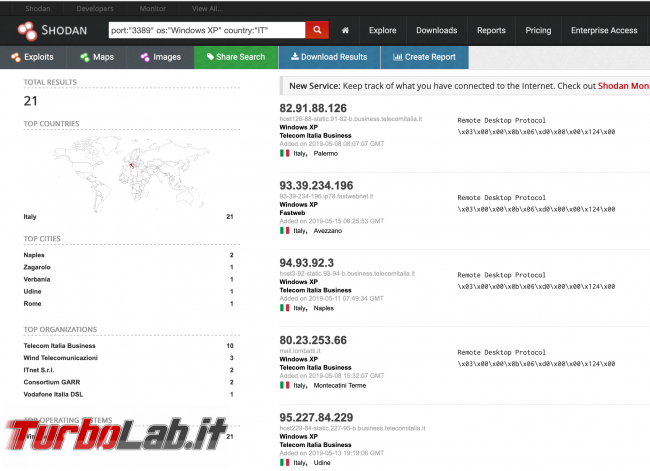Filter by Consortium GARR organization
Screen dimensions: 650x471
[52, 382]
